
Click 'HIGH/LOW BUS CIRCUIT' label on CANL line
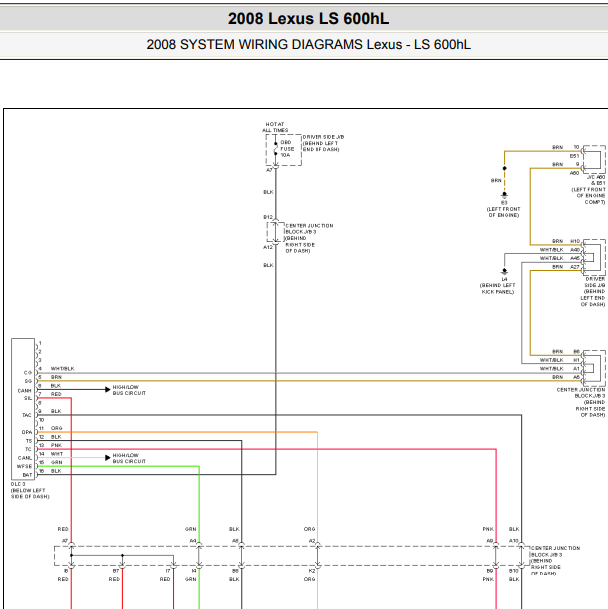(129, 458)
